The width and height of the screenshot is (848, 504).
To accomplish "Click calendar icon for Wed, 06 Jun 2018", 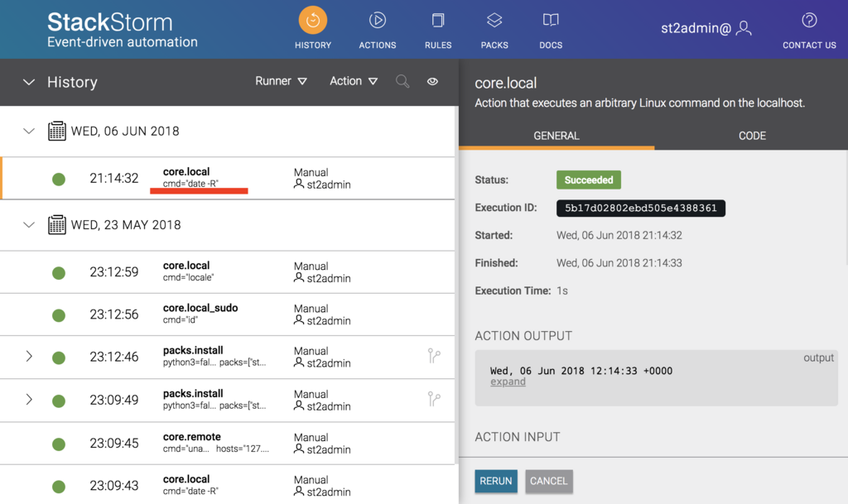I will point(57,131).
